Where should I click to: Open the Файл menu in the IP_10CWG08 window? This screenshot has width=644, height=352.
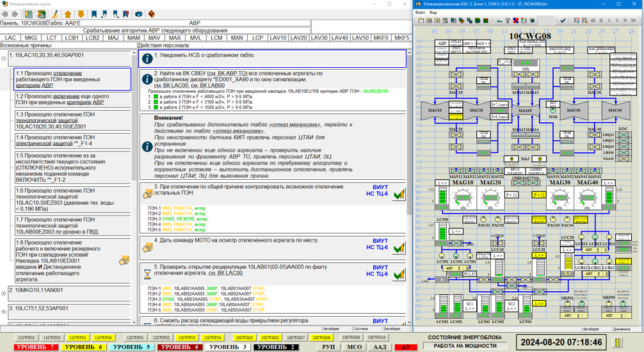[x=420, y=12]
